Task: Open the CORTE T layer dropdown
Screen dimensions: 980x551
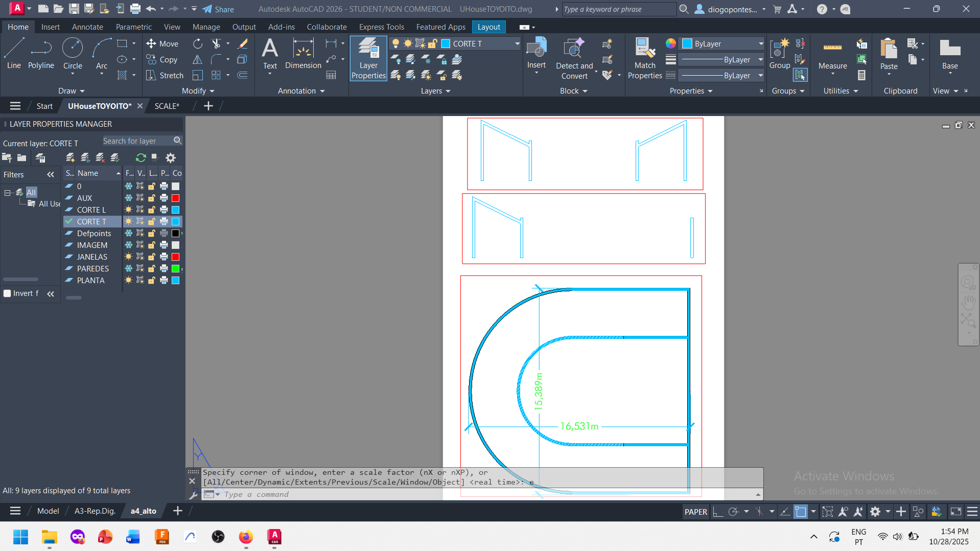Action: pyautogui.click(x=480, y=44)
